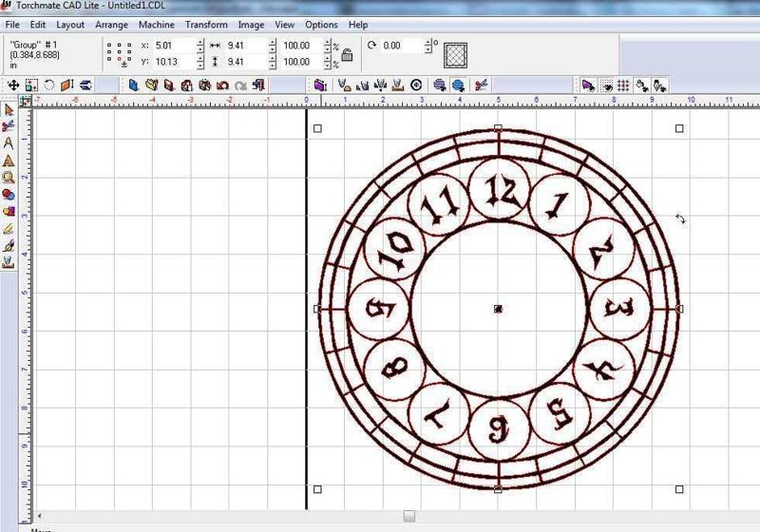Click the circular target icon in toolbar

tap(416, 85)
